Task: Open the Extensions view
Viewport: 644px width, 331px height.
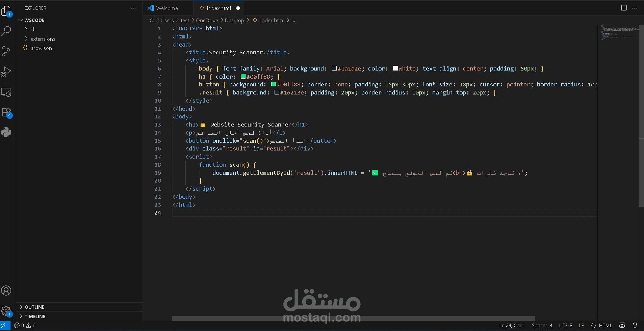Action: point(7,112)
